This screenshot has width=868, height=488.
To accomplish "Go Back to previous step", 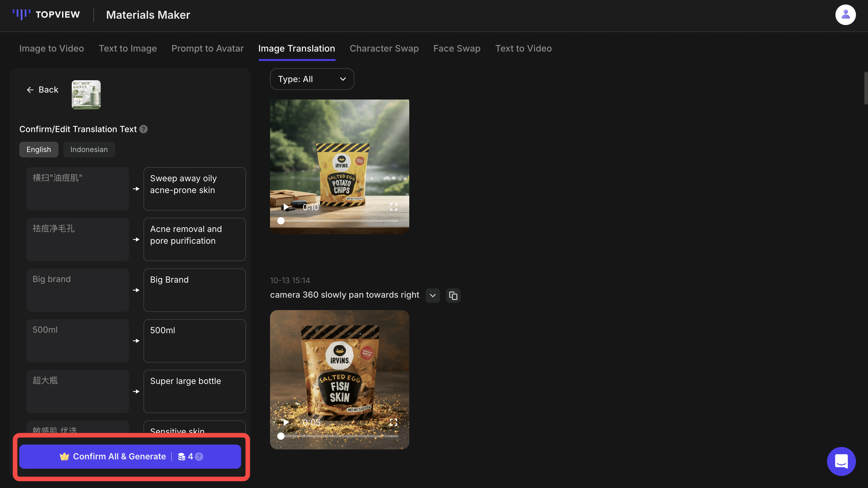I will coord(42,90).
